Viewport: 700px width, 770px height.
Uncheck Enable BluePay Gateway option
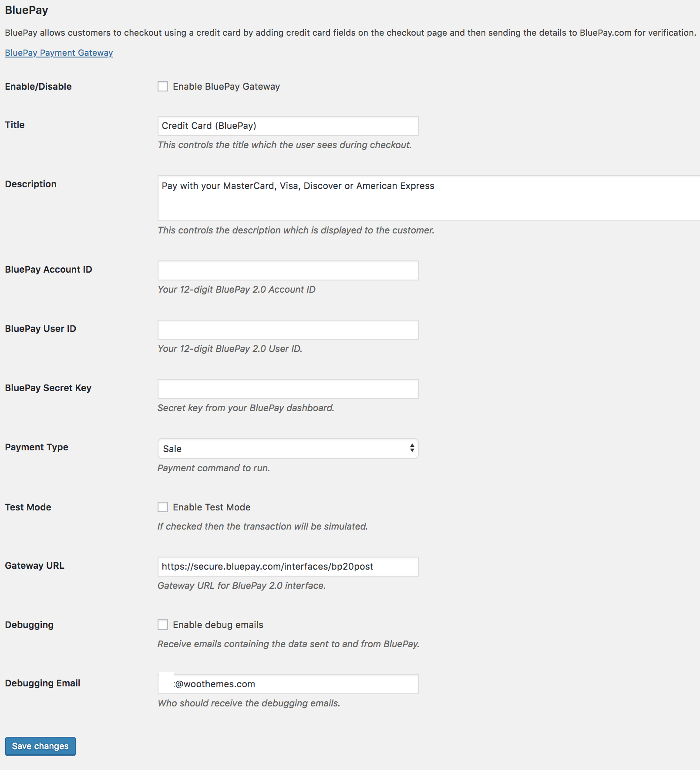(x=163, y=86)
